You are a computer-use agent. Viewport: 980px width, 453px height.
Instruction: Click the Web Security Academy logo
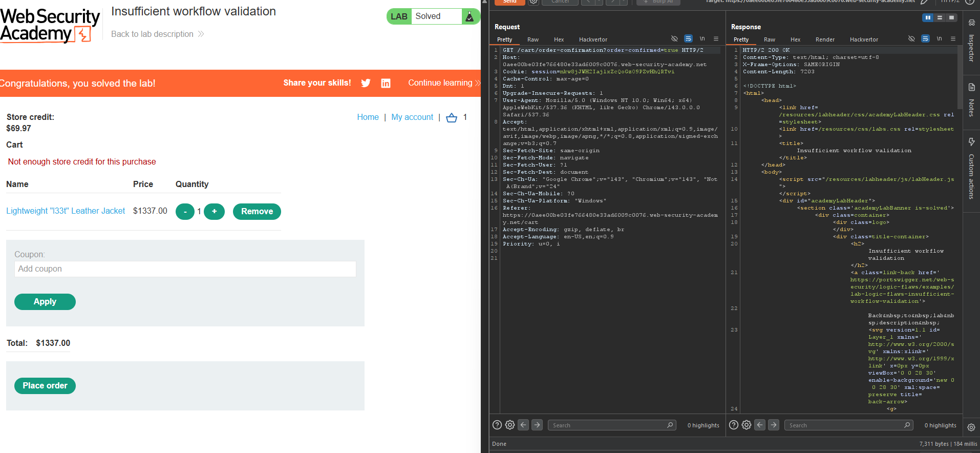(50, 25)
